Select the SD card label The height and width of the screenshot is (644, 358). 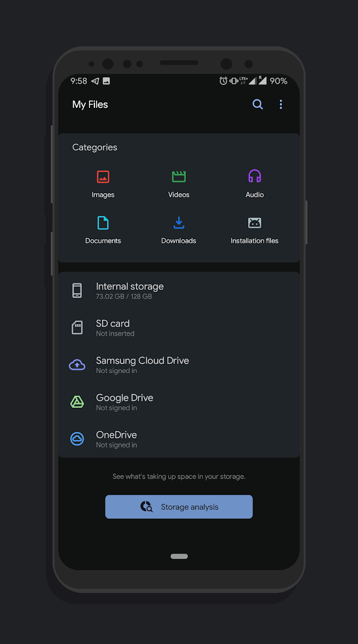pyautogui.click(x=113, y=324)
